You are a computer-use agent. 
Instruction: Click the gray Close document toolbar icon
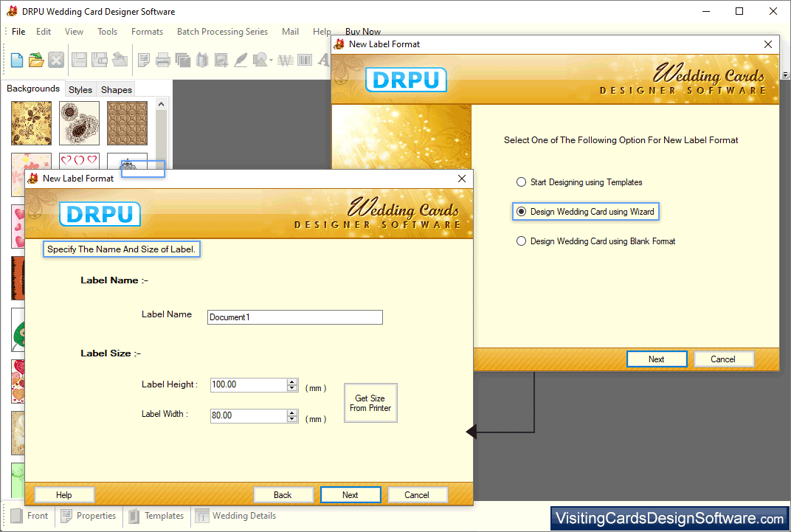point(56,60)
